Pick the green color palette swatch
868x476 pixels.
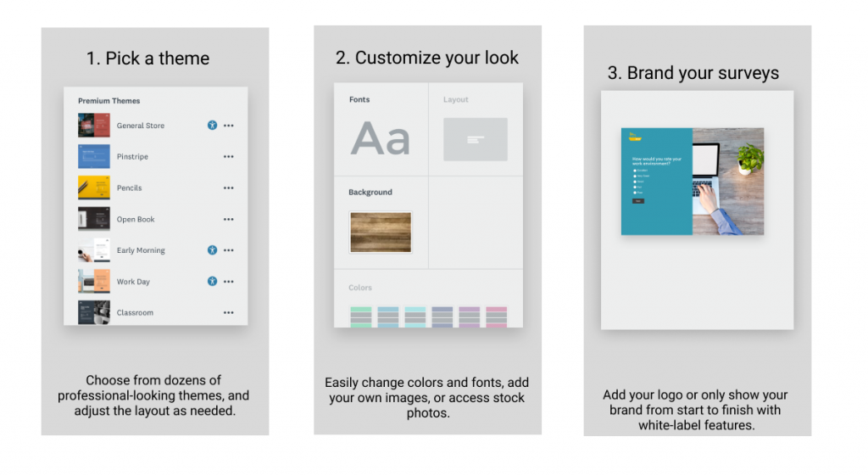click(361, 317)
